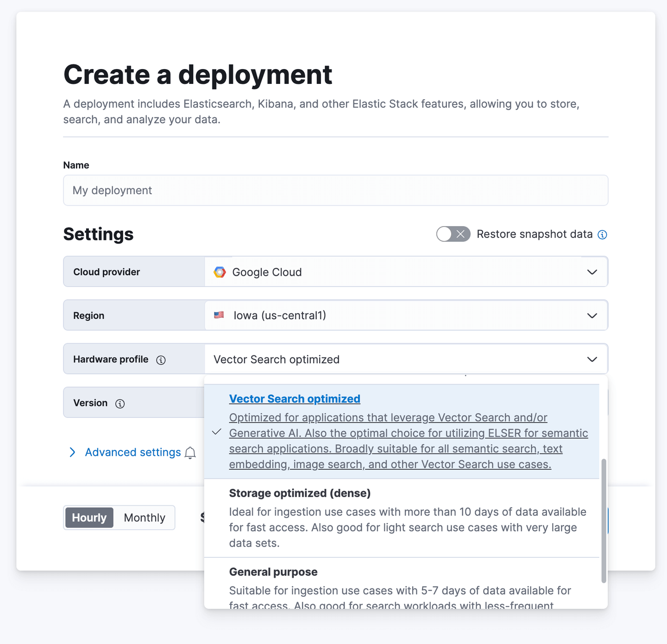
Task: Open the Region dropdown
Action: [592, 316]
